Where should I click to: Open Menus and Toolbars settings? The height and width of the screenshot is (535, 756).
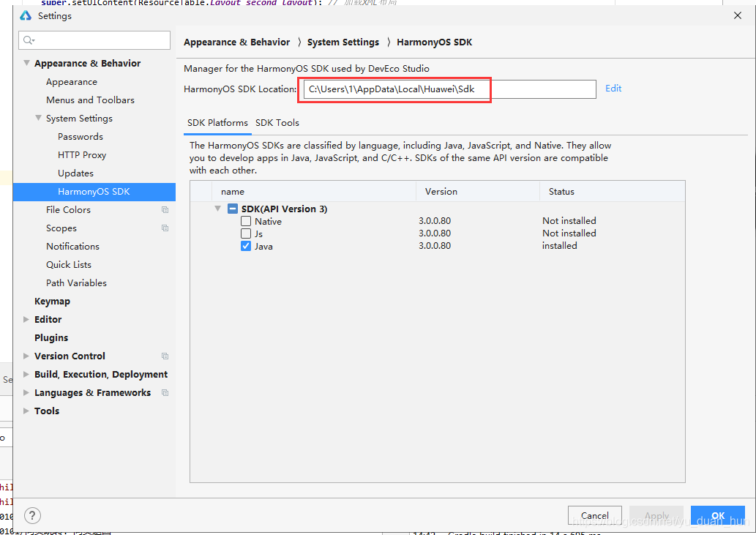[90, 100]
